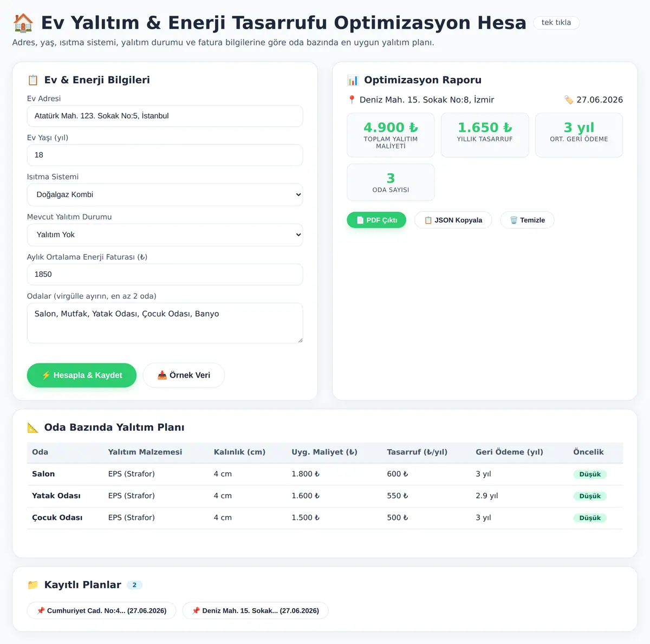Load sample data with Örnek Veri
Screen dimensions: 650x644
coord(184,375)
